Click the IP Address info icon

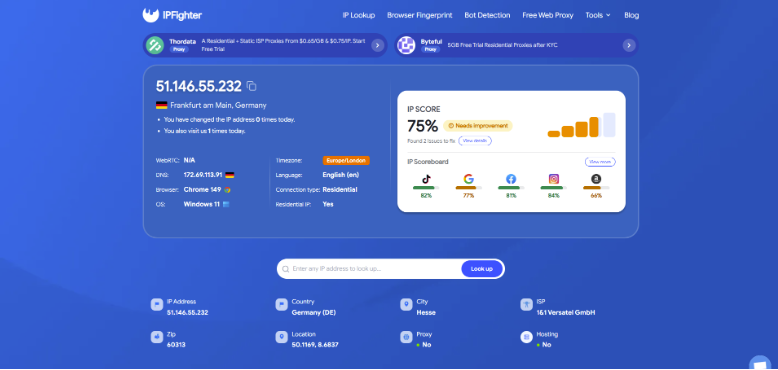[x=157, y=305]
